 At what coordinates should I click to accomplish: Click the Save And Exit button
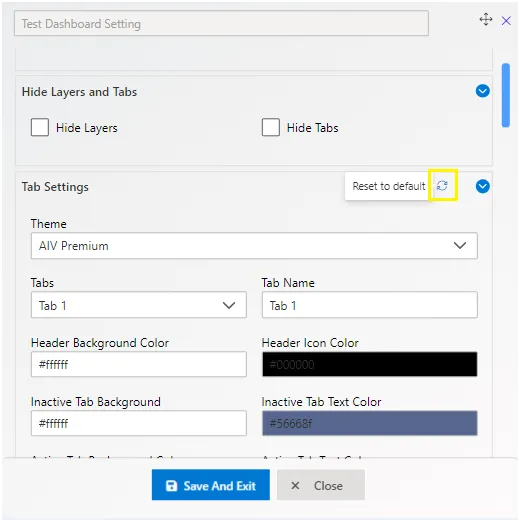pyautogui.click(x=211, y=485)
